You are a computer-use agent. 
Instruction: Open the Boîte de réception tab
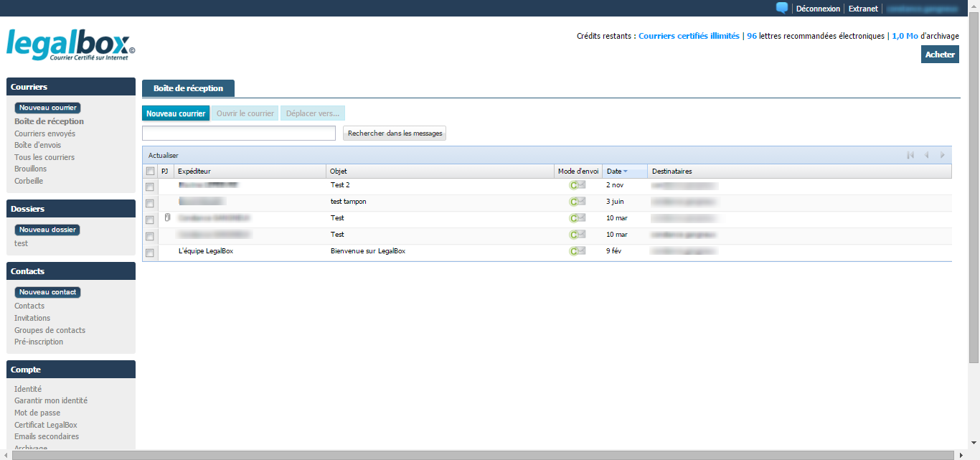[188, 88]
